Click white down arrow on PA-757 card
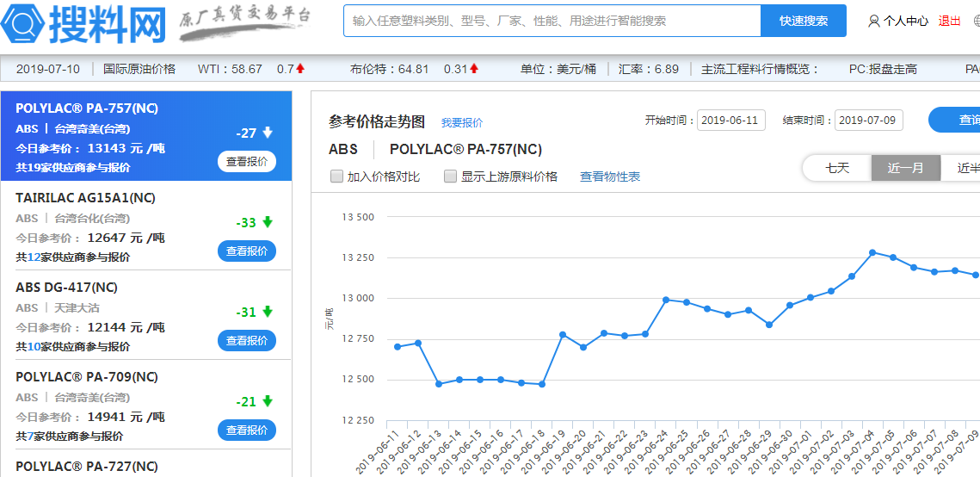Viewport: 980px width, 477px height. (268, 133)
